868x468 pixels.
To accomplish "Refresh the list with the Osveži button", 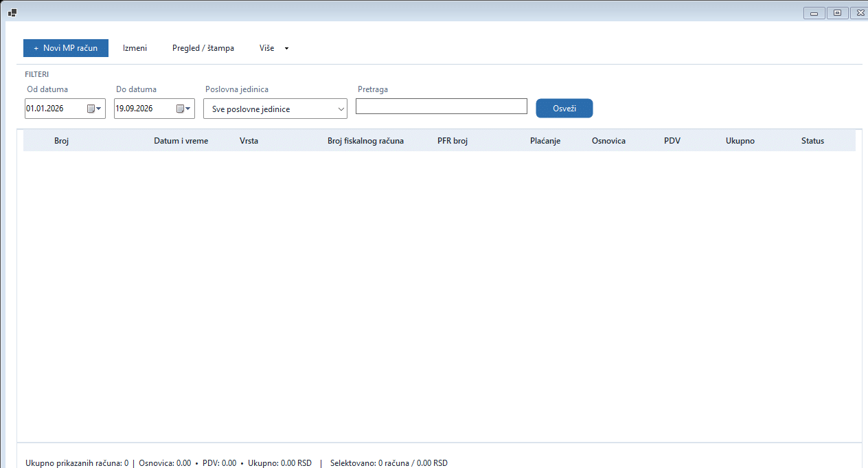I will pos(564,109).
